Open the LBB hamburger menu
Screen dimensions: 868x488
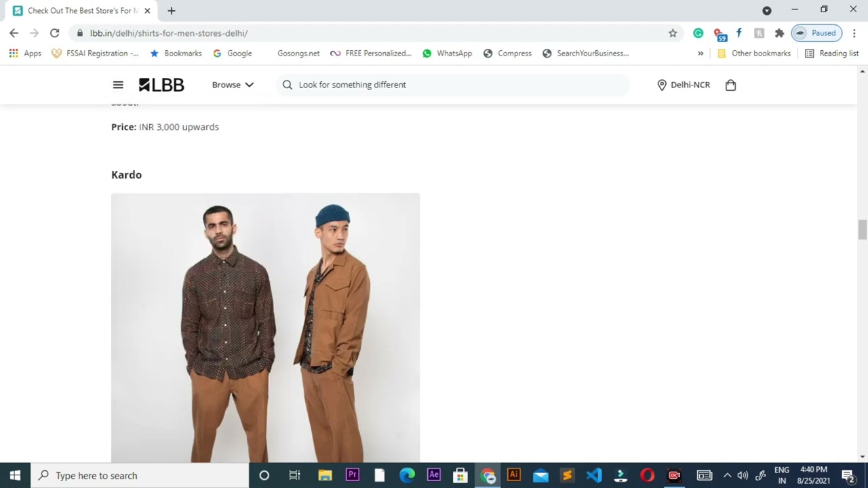118,85
